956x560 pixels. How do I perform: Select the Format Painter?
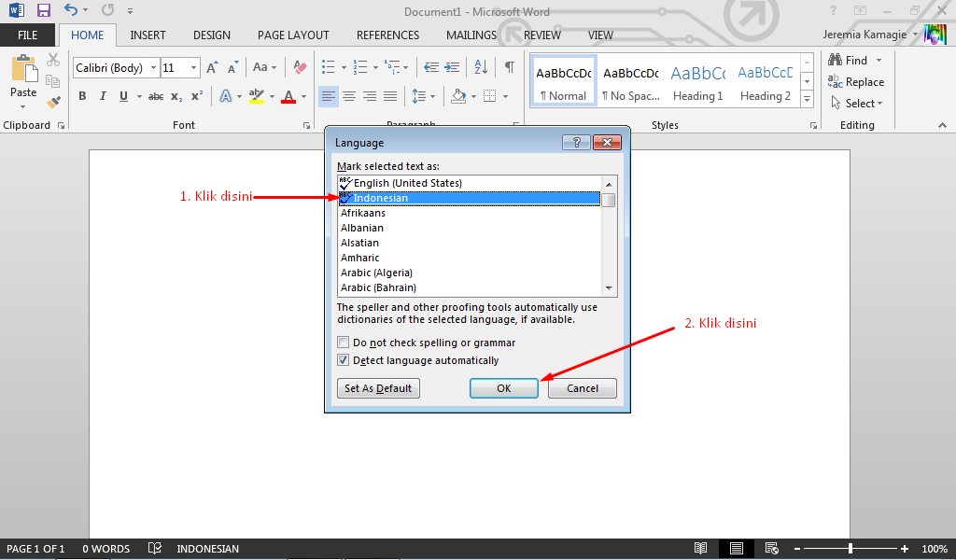53,103
